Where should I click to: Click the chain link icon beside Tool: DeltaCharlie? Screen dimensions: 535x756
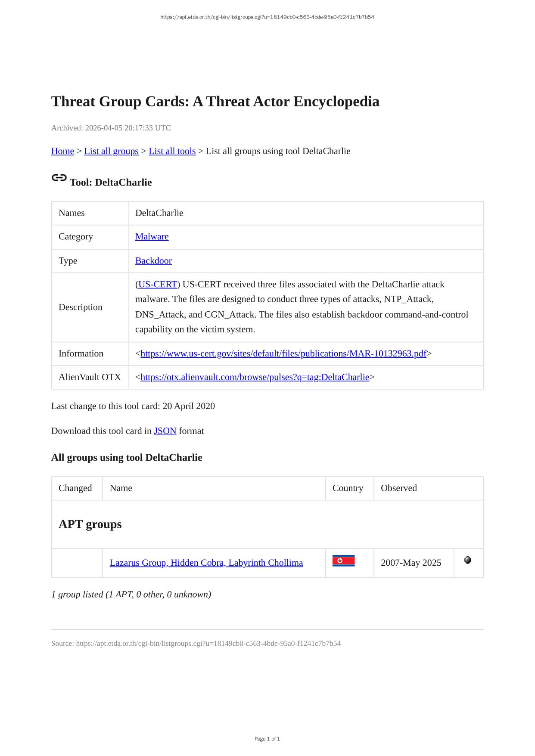coord(59,178)
